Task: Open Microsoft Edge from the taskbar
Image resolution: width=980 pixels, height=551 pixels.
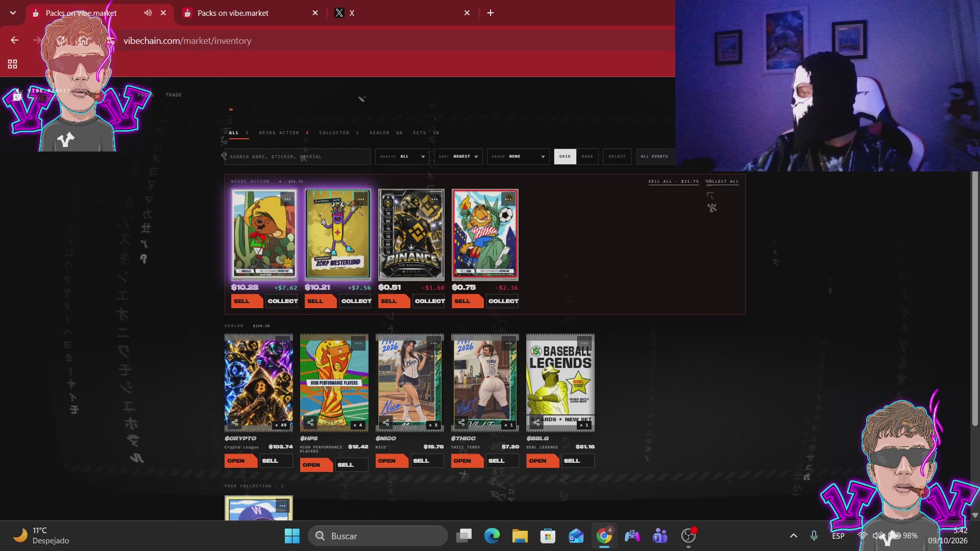Action: tap(492, 536)
